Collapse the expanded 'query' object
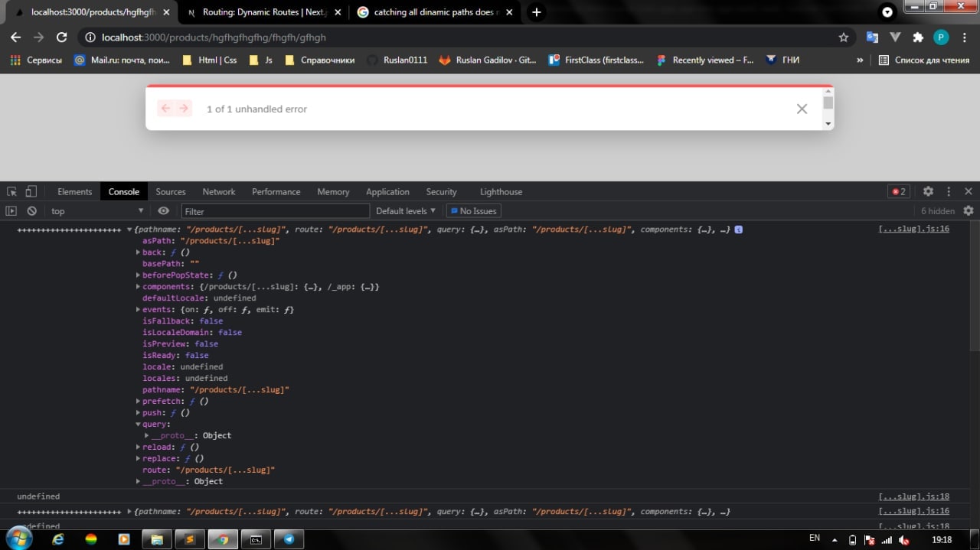This screenshot has width=980, height=550. coord(139,425)
